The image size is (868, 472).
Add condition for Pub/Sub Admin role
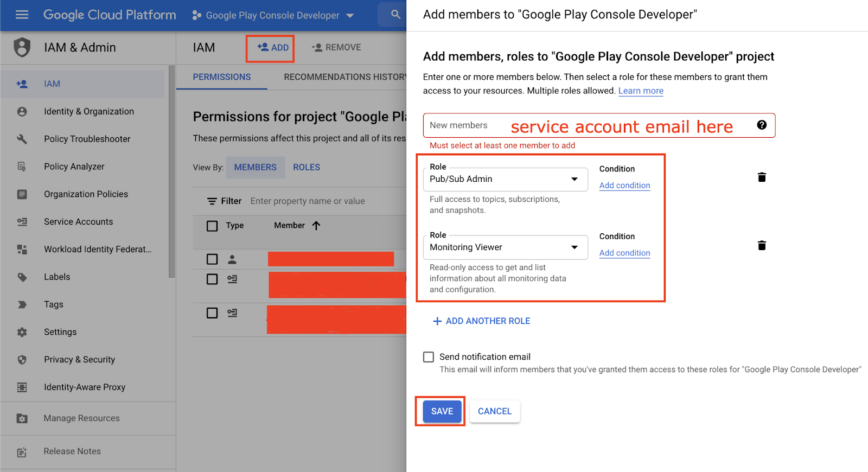624,186
